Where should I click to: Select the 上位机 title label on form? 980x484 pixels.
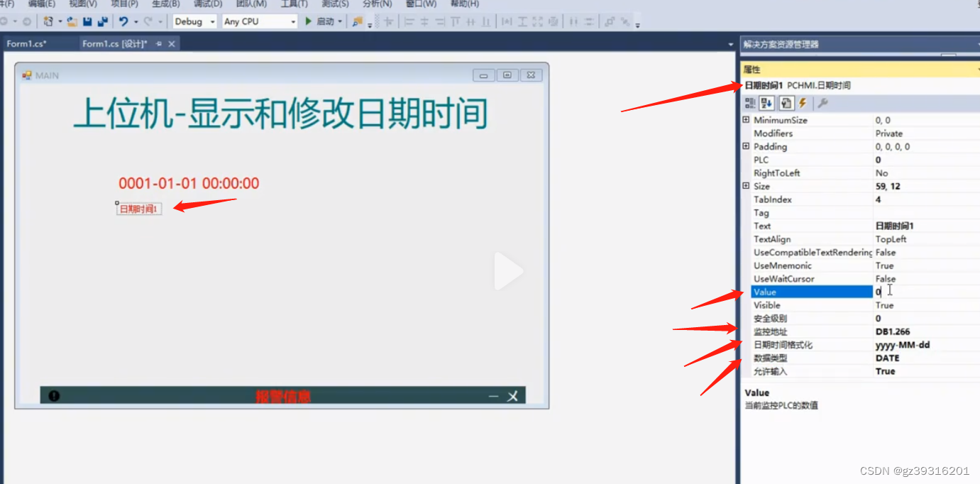[x=280, y=114]
